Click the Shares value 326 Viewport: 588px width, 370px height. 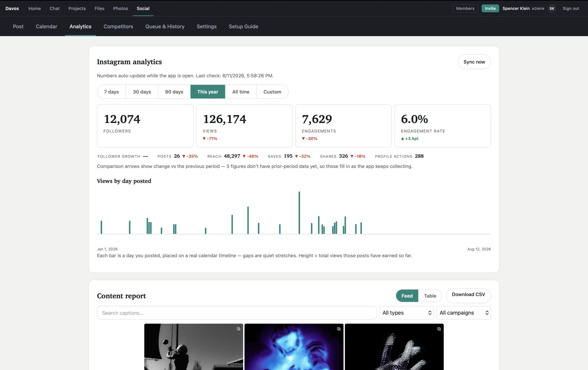point(343,156)
